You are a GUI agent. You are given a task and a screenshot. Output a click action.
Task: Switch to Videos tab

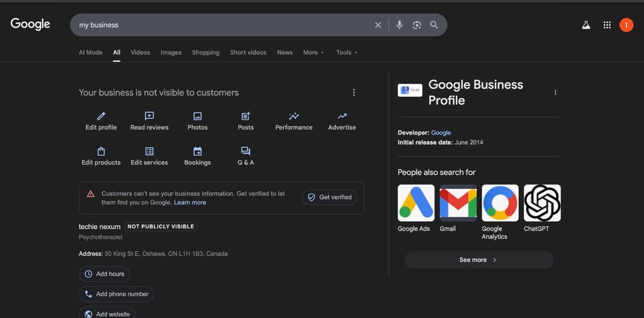coord(140,53)
